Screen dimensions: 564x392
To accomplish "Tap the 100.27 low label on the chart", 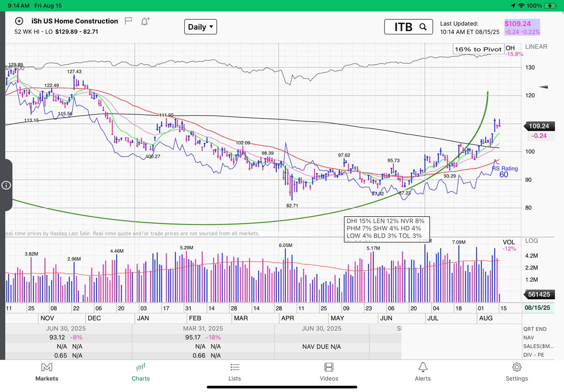I will [153, 156].
